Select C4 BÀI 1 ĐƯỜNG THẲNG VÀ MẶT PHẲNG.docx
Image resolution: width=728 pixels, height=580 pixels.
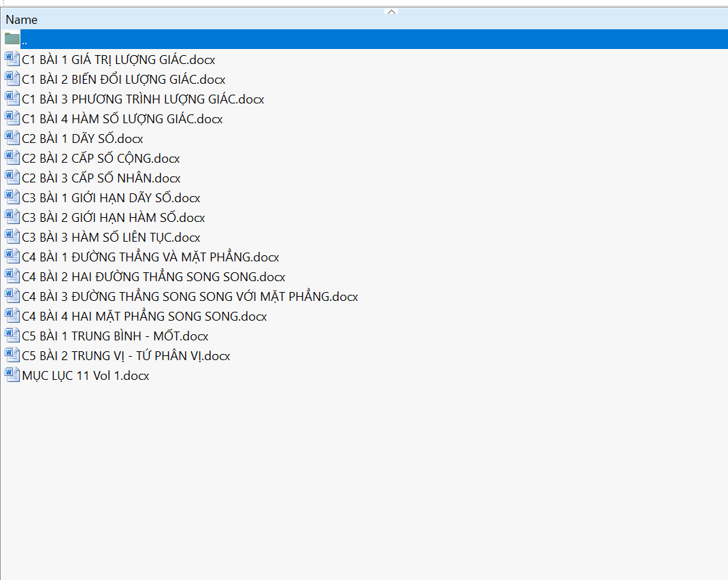[x=150, y=257]
